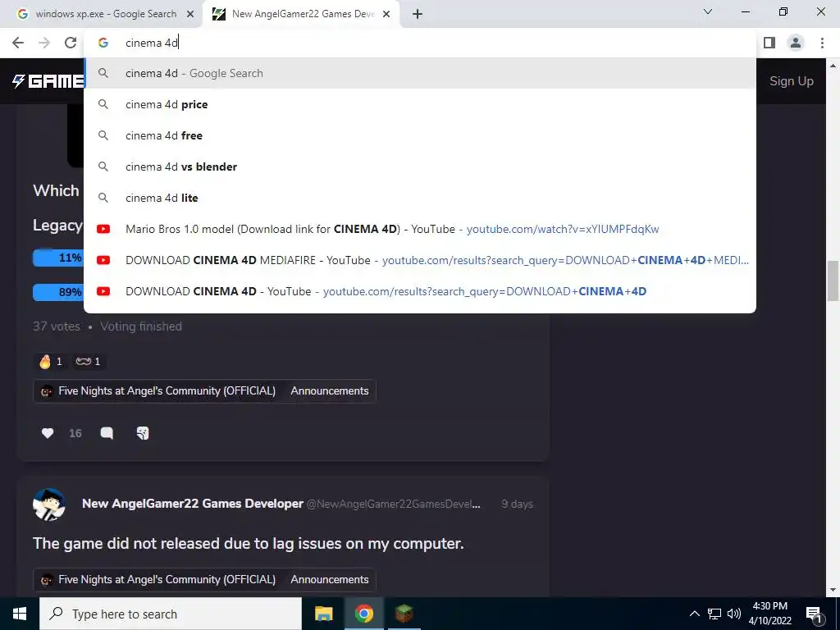Image resolution: width=840 pixels, height=630 pixels.
Task: Open New AngelGamer22 Games Developer avatar
Action: tap(48, 504)
